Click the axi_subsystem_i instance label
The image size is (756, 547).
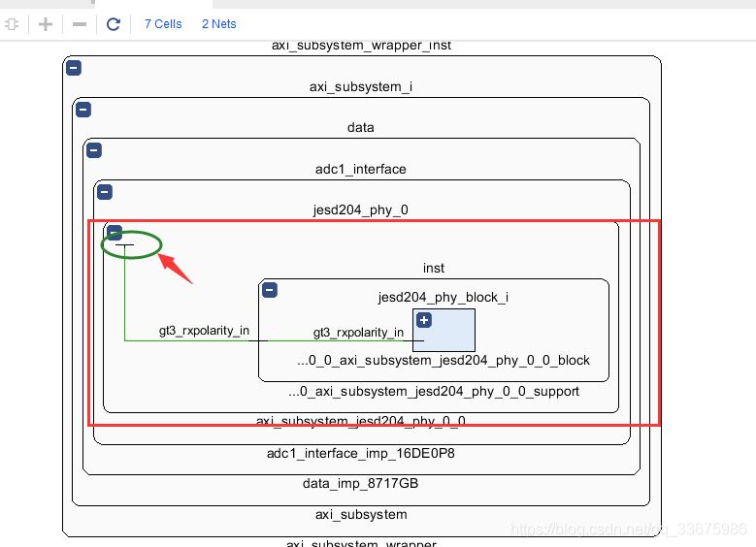click(x=361, y=86)
